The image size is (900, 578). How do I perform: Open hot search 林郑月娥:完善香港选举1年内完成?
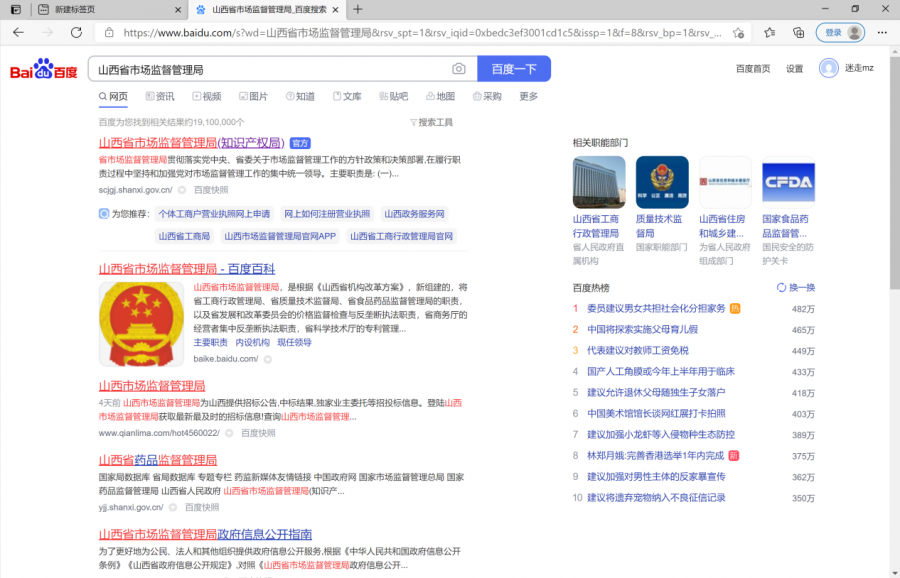(655, 456)
